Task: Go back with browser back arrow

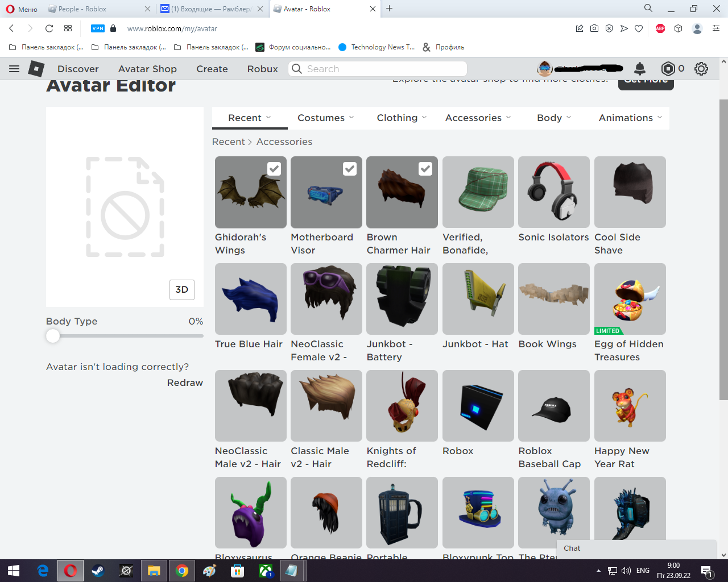Action: pos(11,28)
